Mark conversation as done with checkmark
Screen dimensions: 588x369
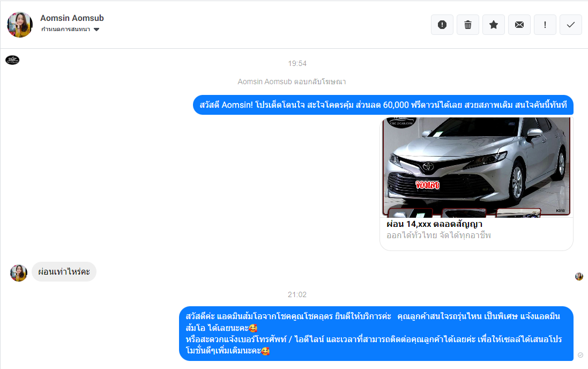click(x=571, y=25)
